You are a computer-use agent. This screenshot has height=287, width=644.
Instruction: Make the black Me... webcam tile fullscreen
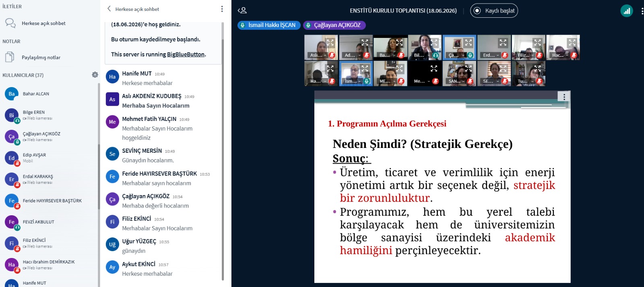click(433, 69)
